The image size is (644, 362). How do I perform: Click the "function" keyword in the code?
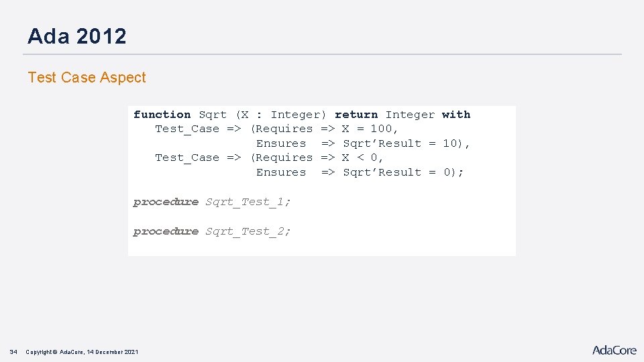[162, 115]
